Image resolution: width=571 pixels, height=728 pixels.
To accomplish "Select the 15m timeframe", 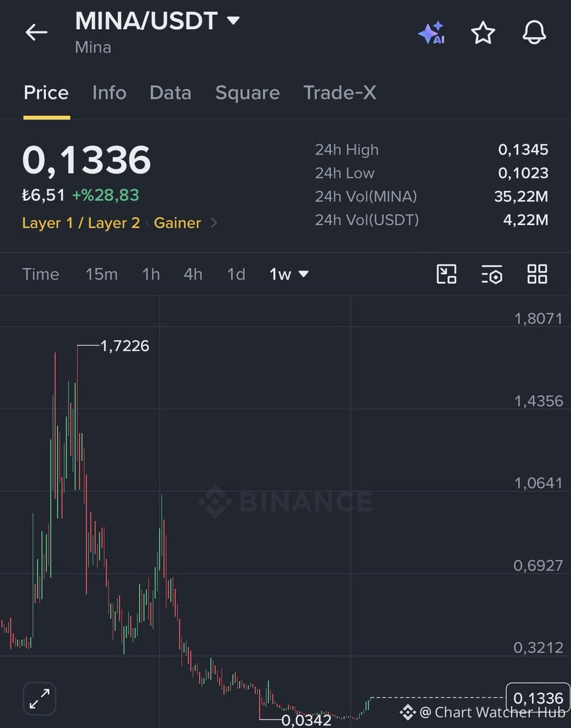I will [x=101, y=274].
